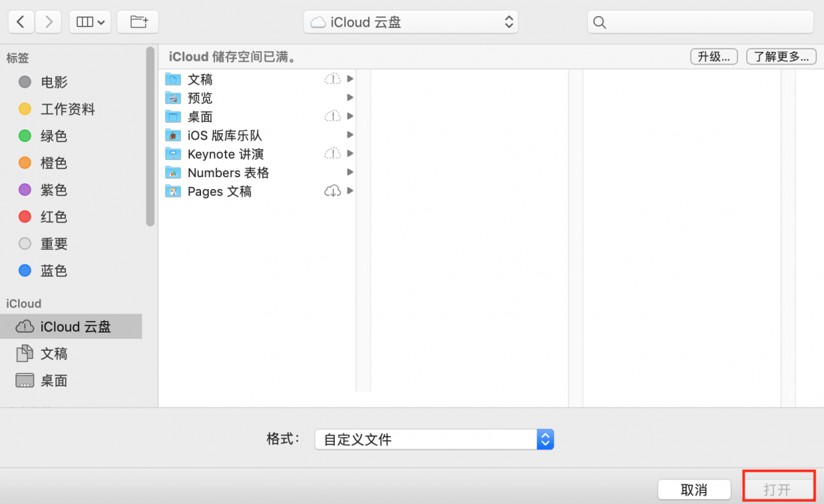Click the 升级... button
Viewport: 824px width, 504px height.
[713, 57]
